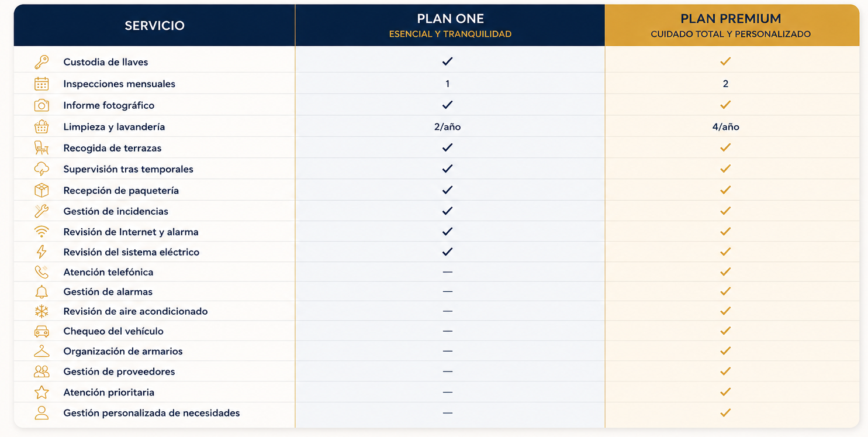Image resolution: width=868 pixels, height=437 pixels.
Task: Click the Wi-Fi icon for Revisión de Internet
Action: click(42, 232)
